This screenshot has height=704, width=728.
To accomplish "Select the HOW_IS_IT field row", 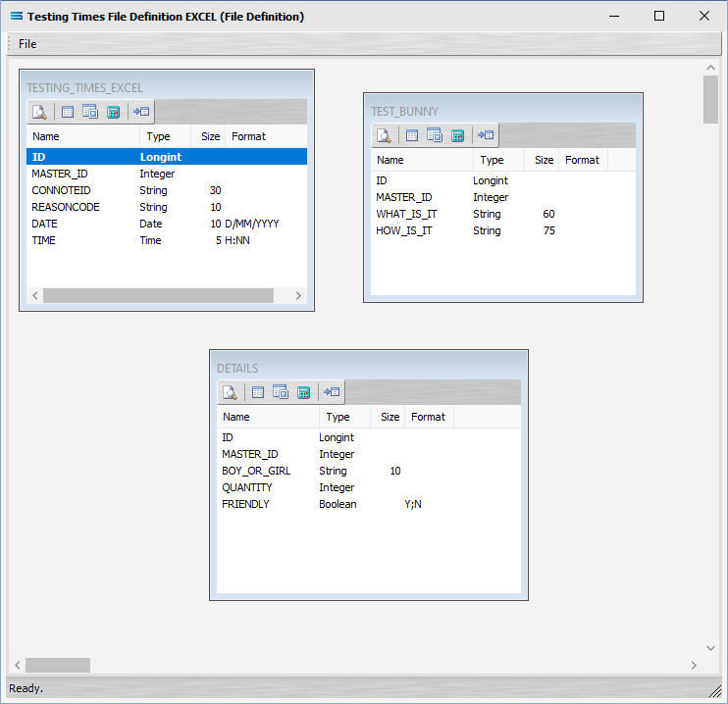I will (x=503, y=230).
